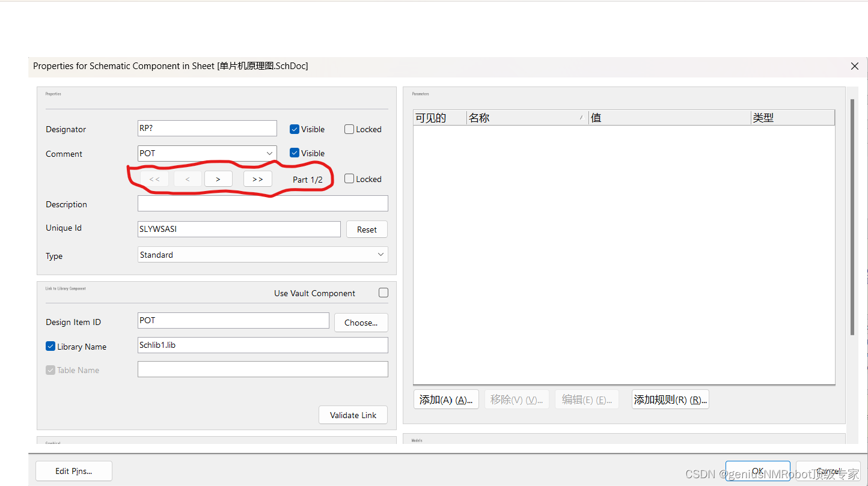Sort parameters by the 名称 column header
868x486 pixels.
tap(479, 117)
